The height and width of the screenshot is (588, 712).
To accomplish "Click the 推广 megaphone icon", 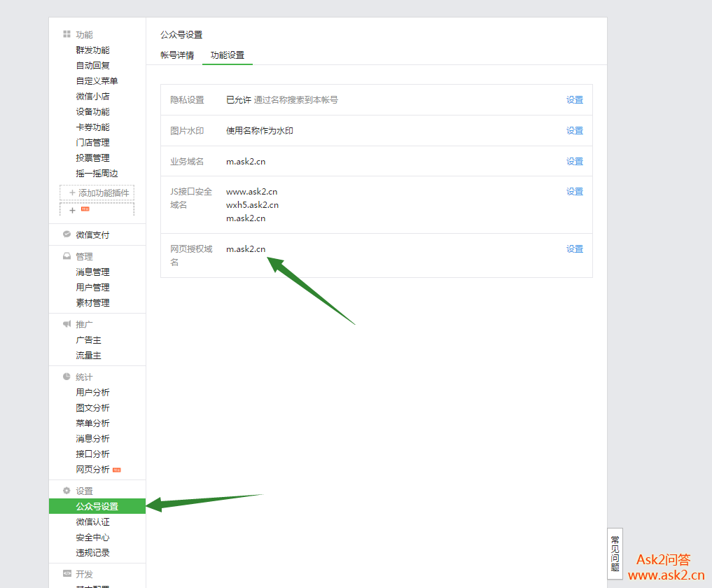I will (67, 324).
